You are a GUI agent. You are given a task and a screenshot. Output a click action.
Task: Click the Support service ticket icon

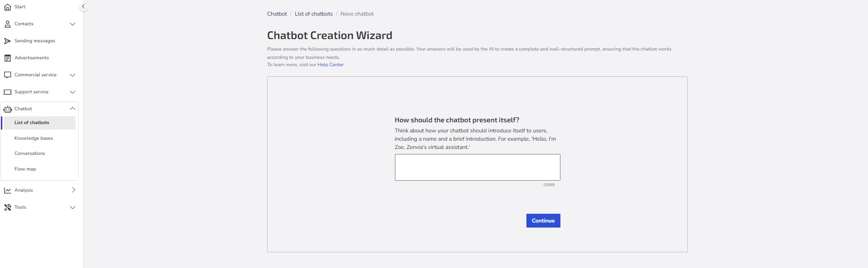click(x=7, y=92)
